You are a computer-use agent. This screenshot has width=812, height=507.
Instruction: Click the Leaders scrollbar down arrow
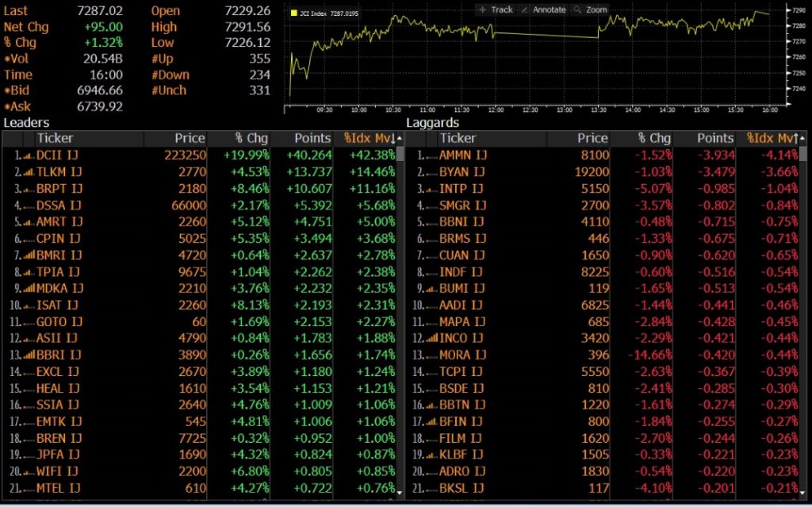click(400, 491)
